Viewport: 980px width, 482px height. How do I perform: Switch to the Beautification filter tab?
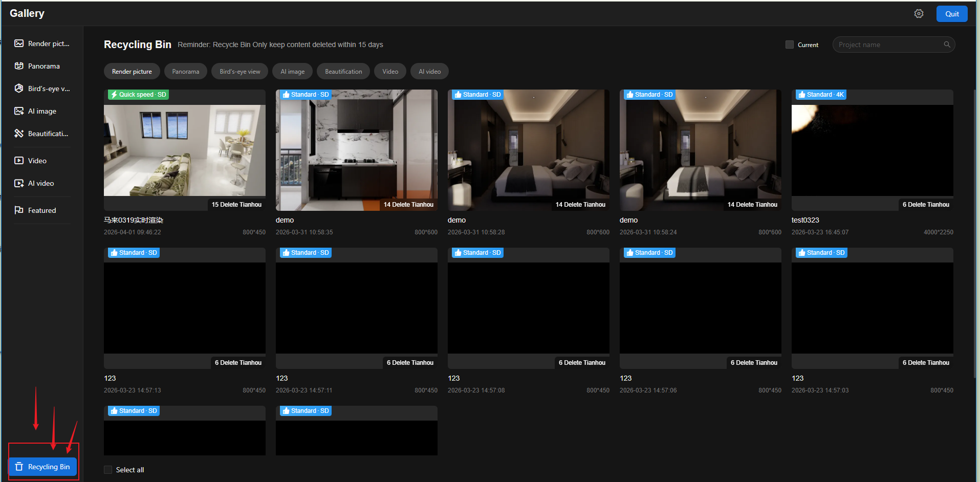(x=343, y=72)
